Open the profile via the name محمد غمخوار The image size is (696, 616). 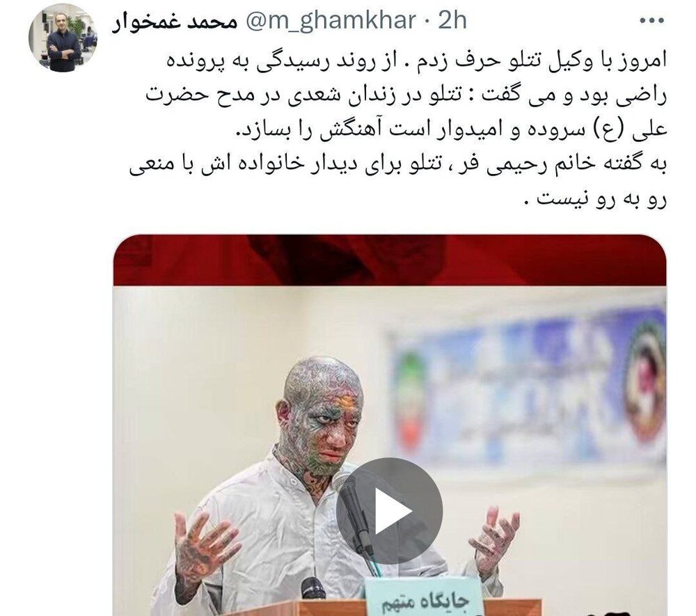pyautogui.click(x=175, y=22)
